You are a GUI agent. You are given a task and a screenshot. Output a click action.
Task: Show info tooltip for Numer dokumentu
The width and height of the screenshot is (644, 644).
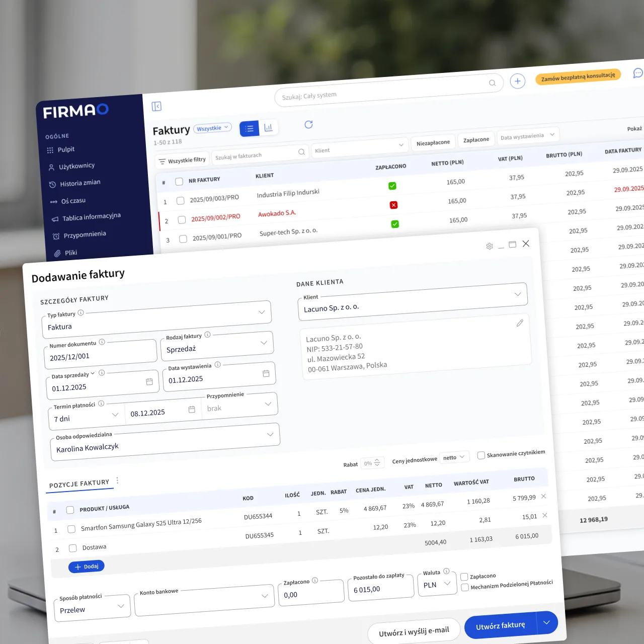pos(102,342)
